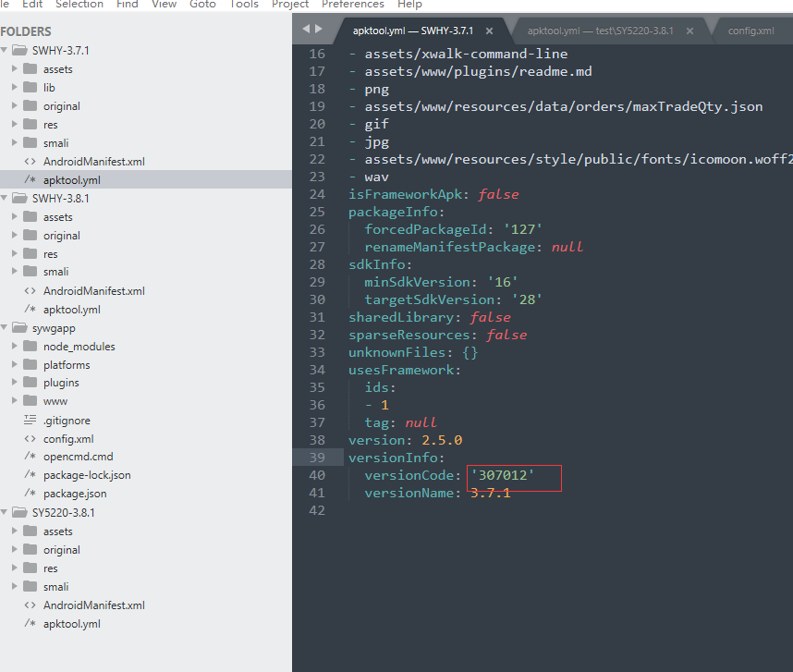This screenshot has width=793, height=672.
Task: Open opencmd.cmd file in sywgapp
Action: coord(78,457)
